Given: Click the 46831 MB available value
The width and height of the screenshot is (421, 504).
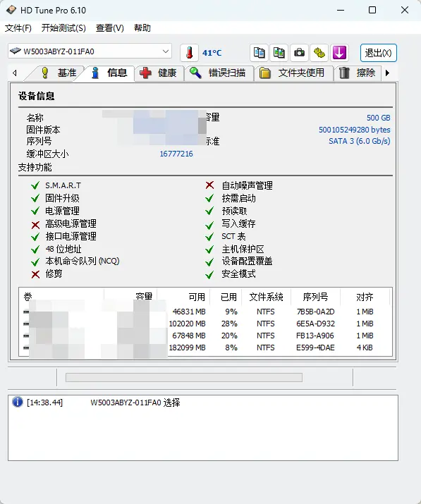Looking at the screenshot, I should 189,312.
